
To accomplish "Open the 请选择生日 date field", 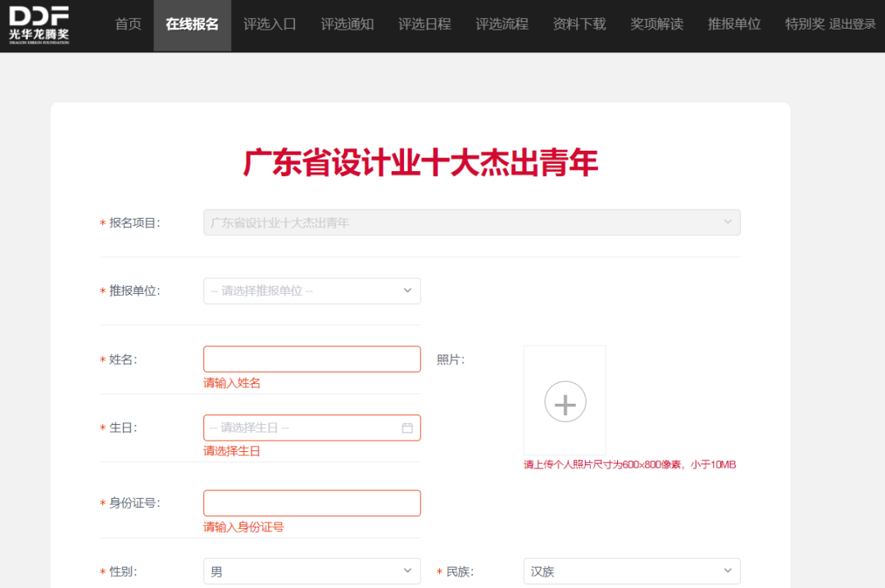I will [312, 427].
